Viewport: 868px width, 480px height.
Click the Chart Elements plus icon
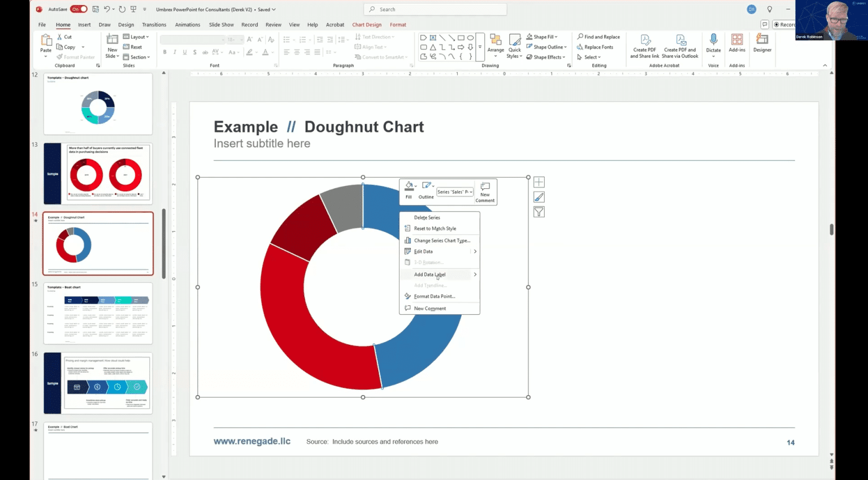tap(539, 181)
